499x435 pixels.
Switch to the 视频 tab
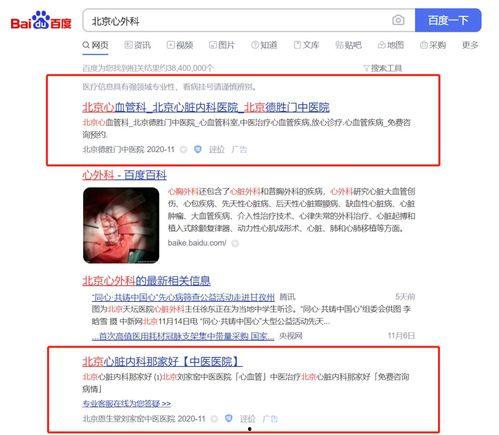coord(180,45)
